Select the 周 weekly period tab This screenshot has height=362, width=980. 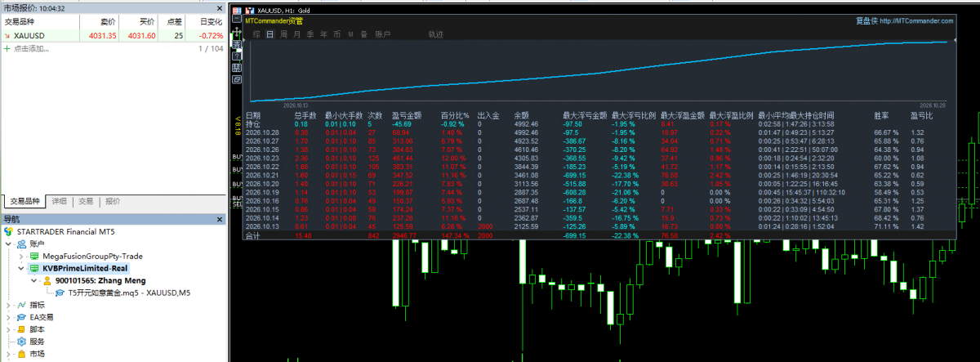283,34
